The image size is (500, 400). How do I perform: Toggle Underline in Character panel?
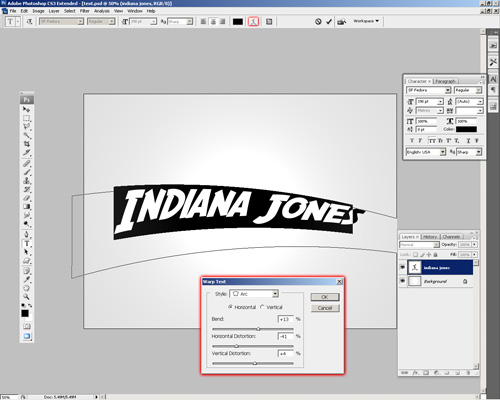(468, 141)
